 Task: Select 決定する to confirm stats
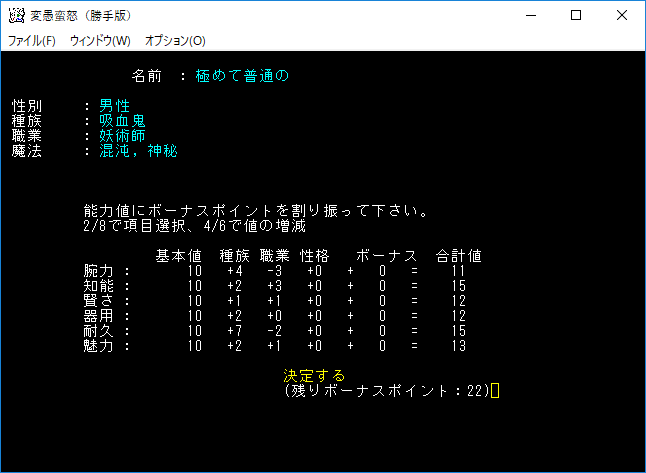(314, 376)
